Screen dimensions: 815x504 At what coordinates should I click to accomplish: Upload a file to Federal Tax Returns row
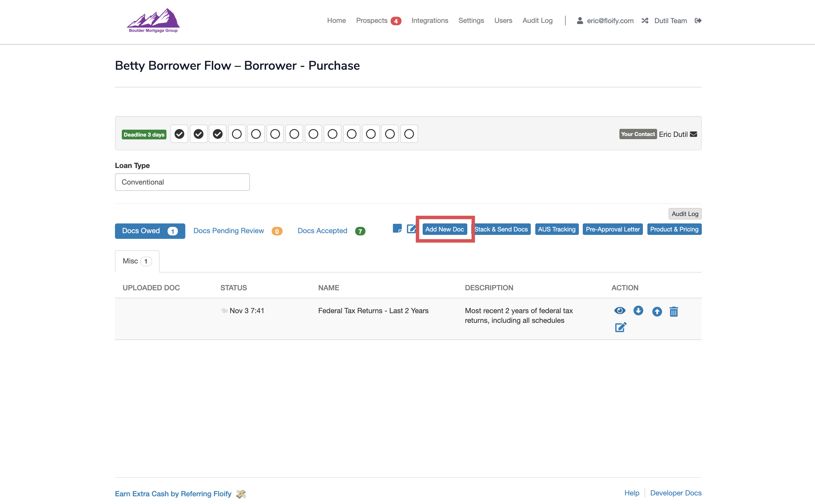click(x=657, y=311)
